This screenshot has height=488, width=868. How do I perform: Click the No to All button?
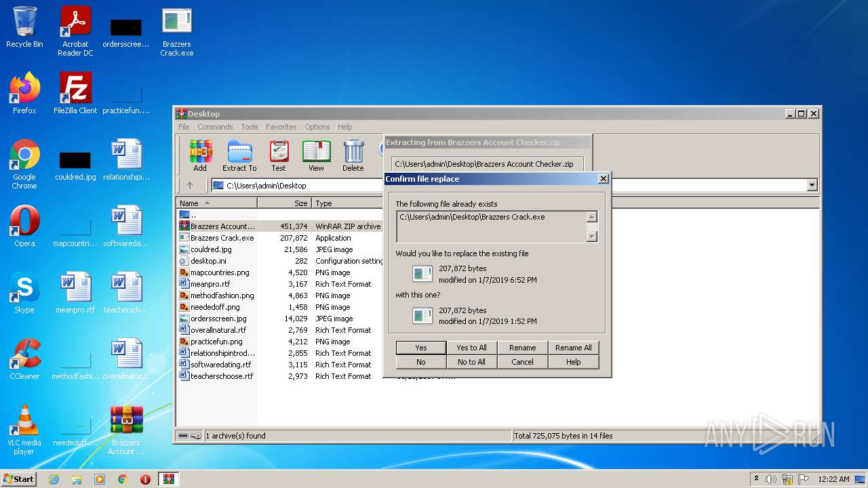pos(471,362)
